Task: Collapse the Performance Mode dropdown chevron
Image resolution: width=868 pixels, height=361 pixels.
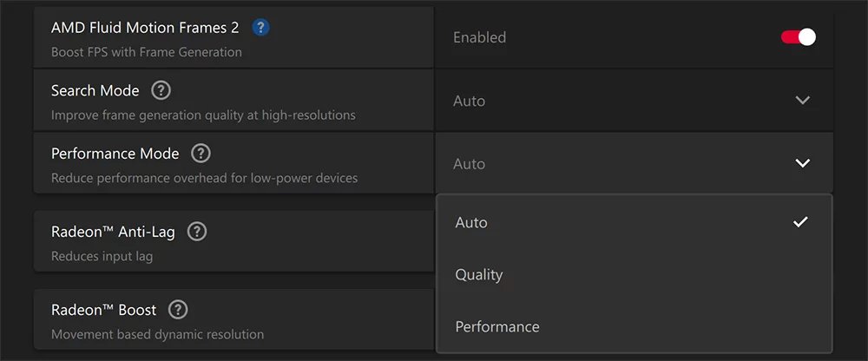Action: click(x=802, y=163)
